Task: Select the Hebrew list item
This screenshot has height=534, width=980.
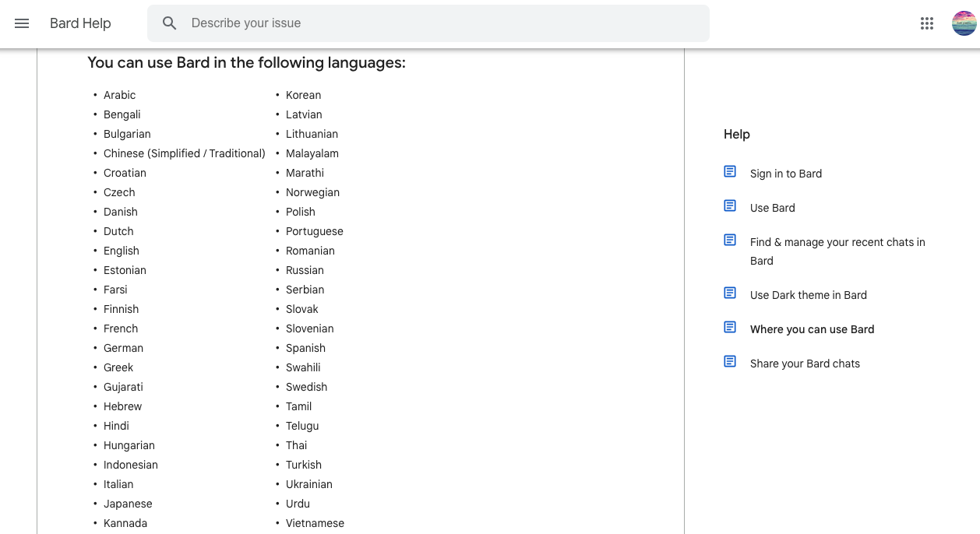Action: [123, 406]
